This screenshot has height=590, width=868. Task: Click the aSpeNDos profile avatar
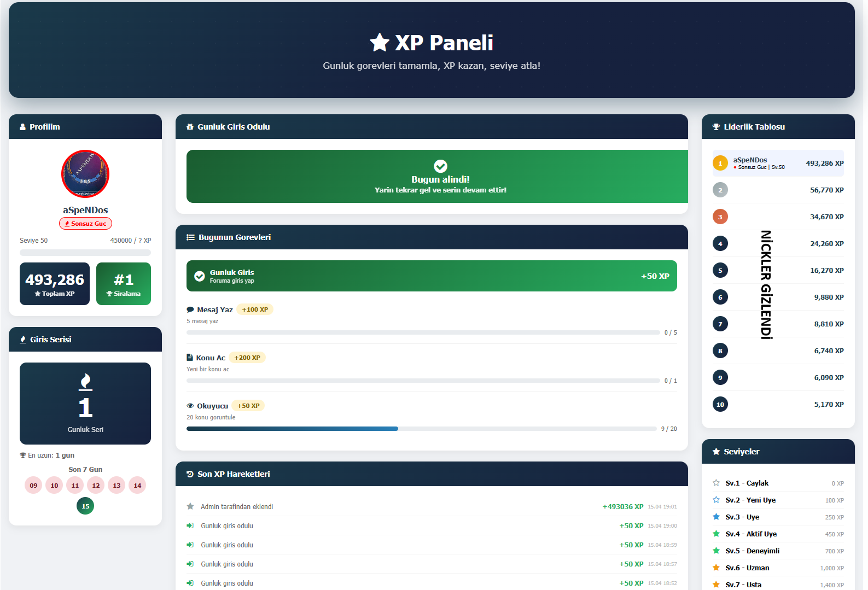(85, 174)
